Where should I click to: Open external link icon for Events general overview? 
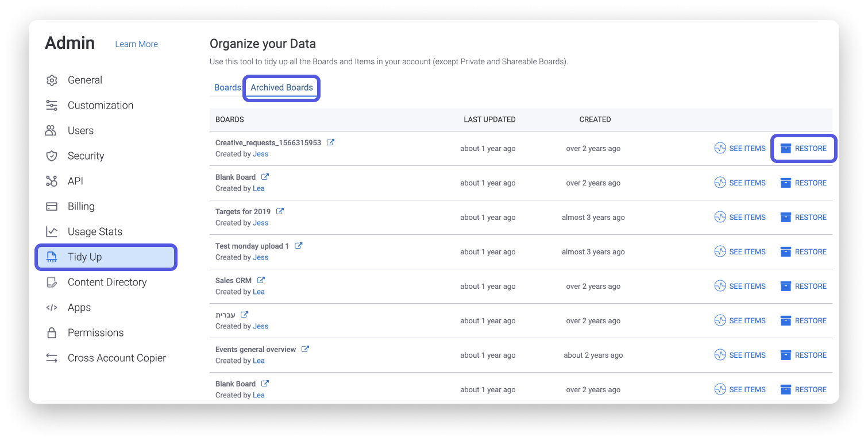tap(305, 349)
